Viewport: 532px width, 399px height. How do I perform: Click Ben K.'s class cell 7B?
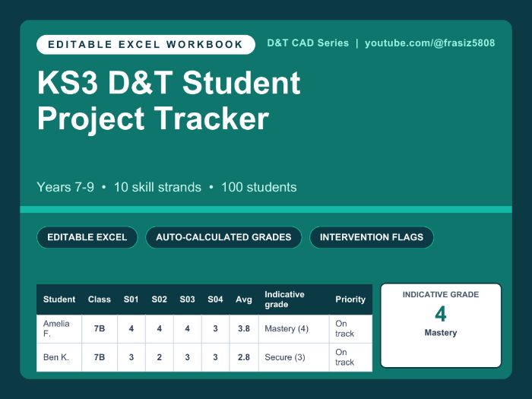pos(100,357)
